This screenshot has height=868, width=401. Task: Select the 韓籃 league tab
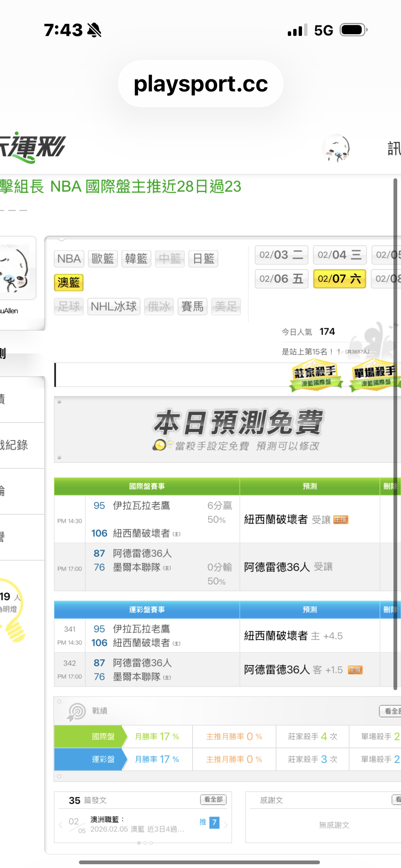pos(136,259)
